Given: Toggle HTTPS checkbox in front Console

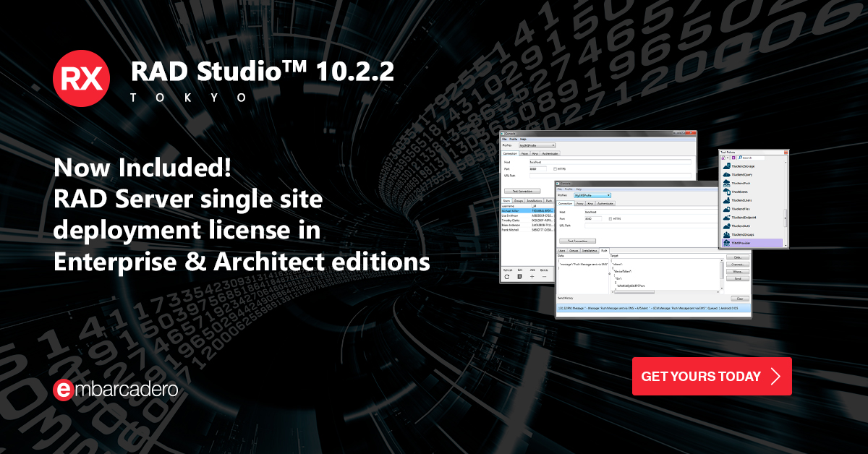Looking at the screenshot, I should 610,219.
